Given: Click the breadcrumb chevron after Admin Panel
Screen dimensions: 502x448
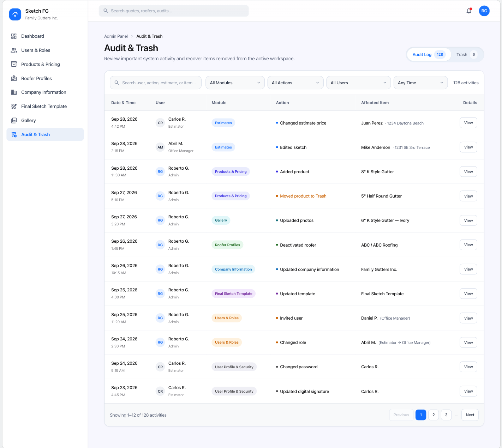Looking at the screenshot, I should point(132,36).
